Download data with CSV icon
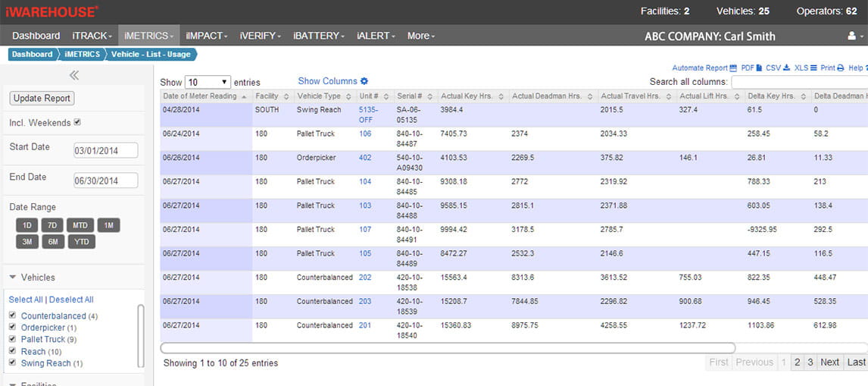This screenshot has width=868, height=386. [786, 68]
